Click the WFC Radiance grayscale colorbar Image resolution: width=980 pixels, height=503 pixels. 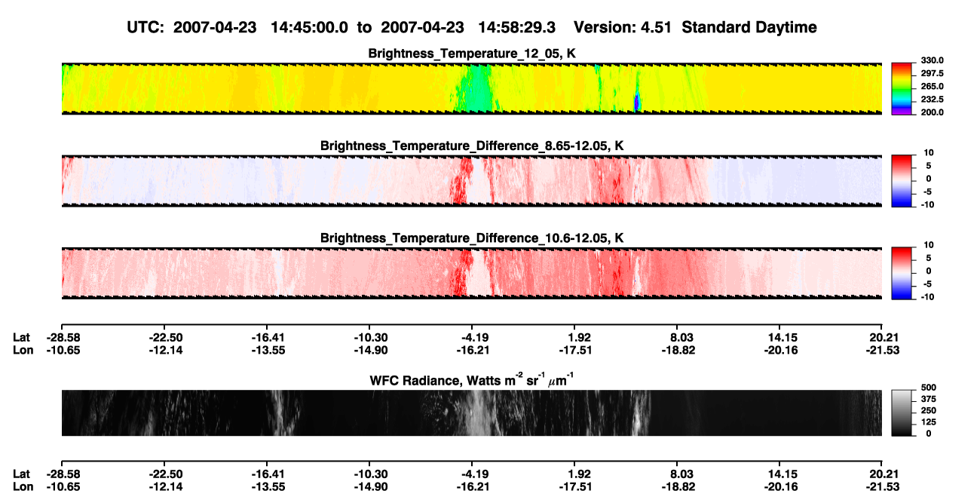point(901,413)
